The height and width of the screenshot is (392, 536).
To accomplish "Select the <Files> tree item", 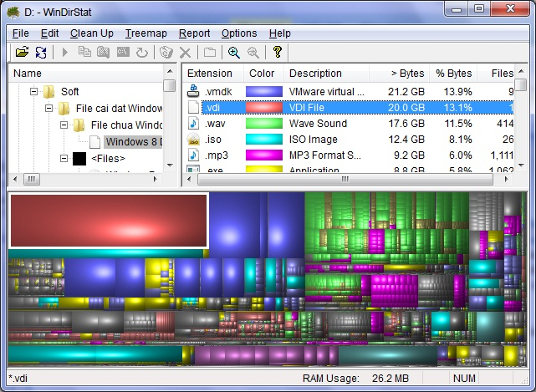I will 108,159.
